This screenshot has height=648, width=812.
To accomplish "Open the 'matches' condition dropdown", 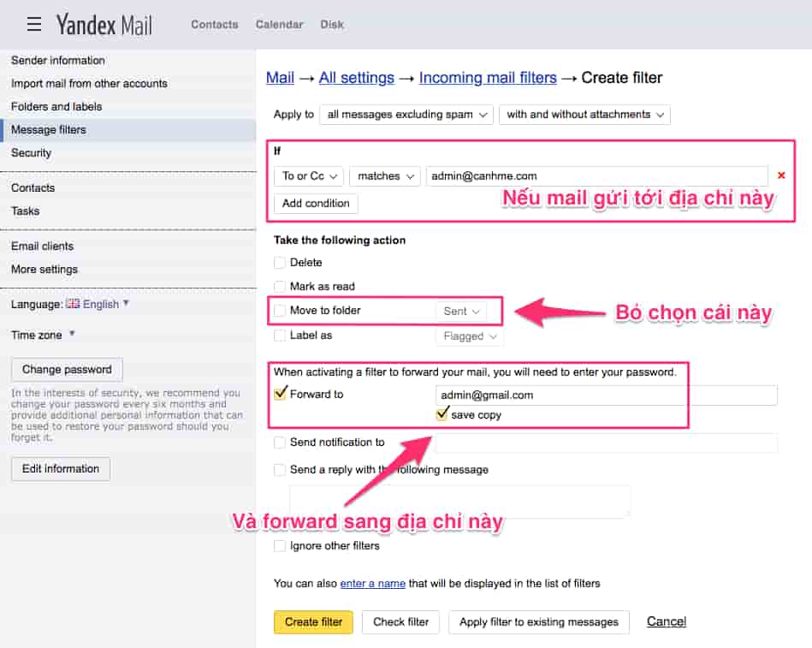I will coord(385,176).
